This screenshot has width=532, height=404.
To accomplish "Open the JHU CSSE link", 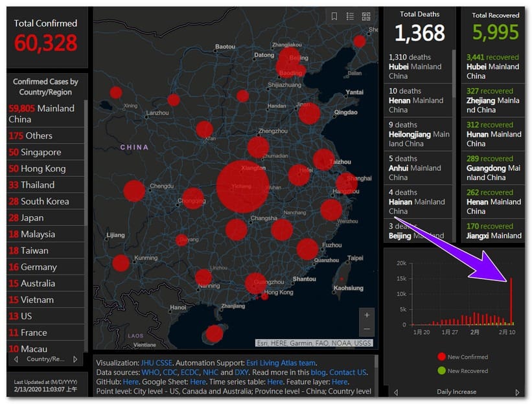I will [156, 363].
